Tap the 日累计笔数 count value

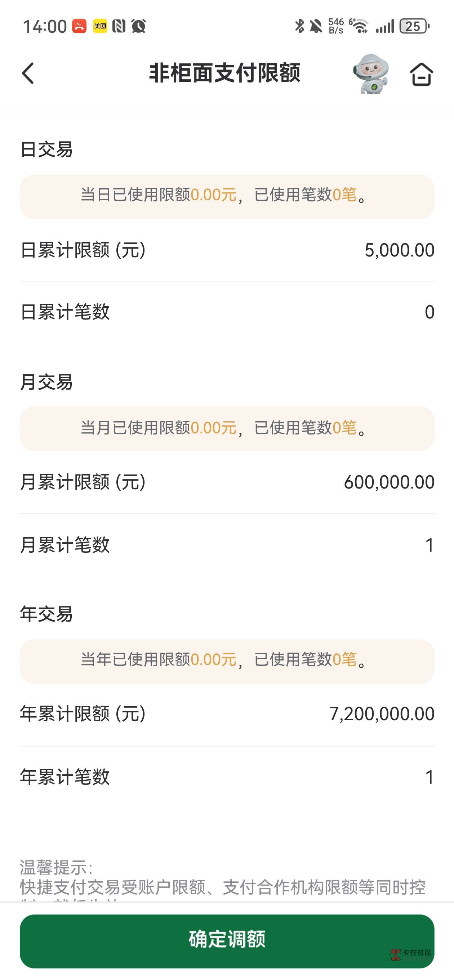(429, 312)
